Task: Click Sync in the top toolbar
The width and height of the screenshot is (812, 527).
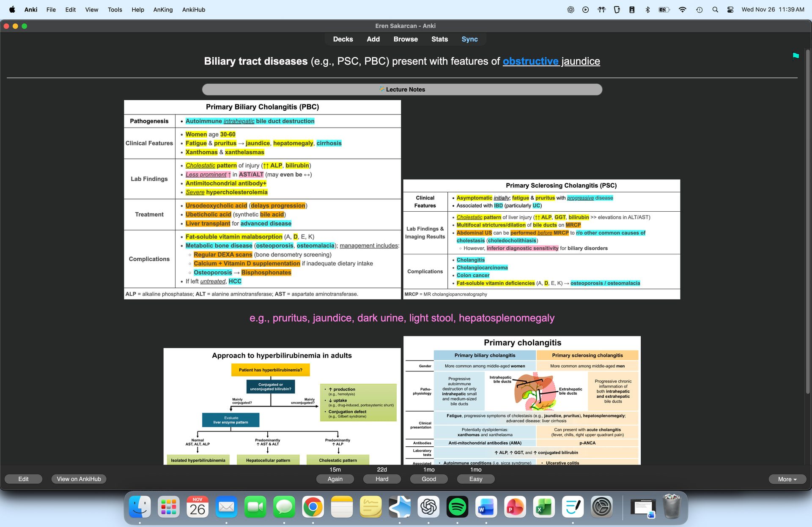Action: (469, 39)
